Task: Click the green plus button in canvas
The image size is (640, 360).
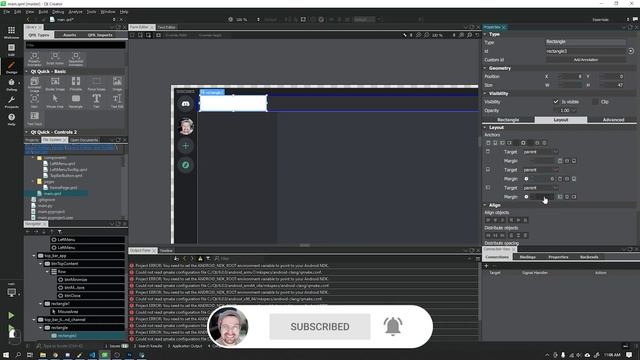Action: [185, 146]
